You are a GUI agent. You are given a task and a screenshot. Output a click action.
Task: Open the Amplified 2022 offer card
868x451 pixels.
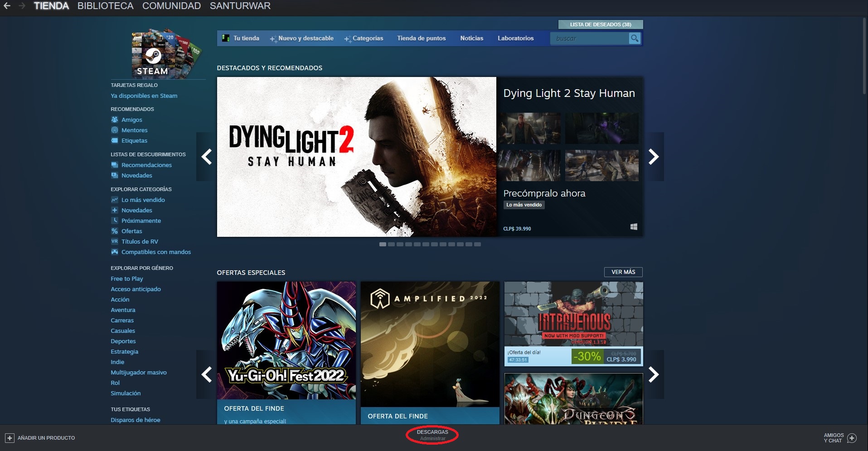(430, 344)
